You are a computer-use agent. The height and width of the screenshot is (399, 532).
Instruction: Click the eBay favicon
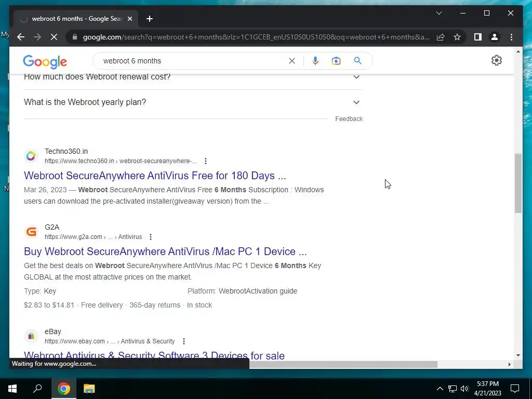[x=31, y=336]
